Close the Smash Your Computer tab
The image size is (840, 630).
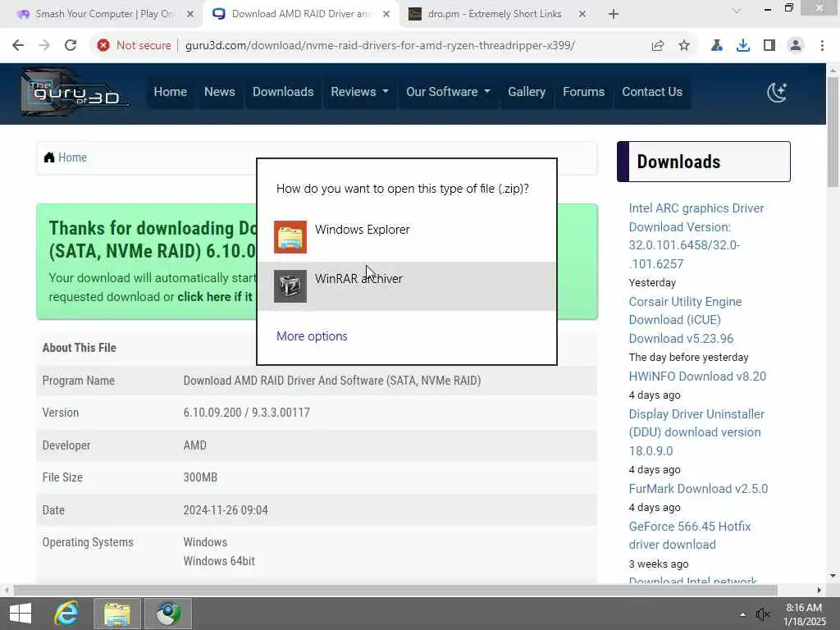[x=190, y=15]
